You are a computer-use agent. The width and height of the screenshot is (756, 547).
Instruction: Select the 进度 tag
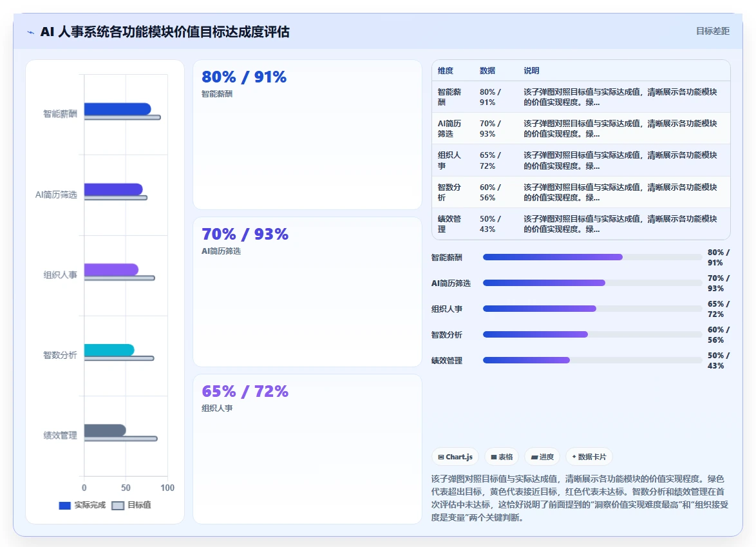[x=542, y=457]
